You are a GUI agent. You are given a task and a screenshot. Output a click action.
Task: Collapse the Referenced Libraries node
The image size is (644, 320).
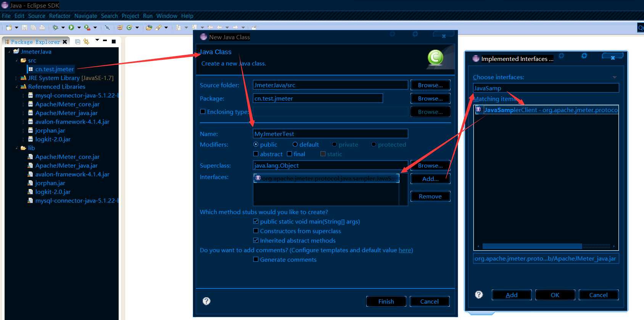point(16,86)
